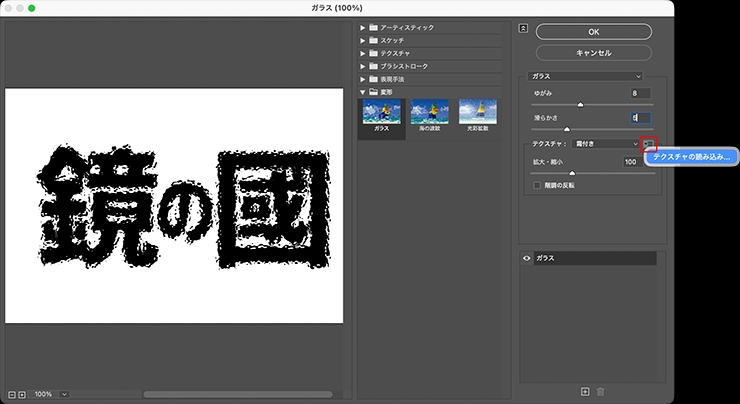Image resolution: width=740 pixels, height=404 pixels.
Task: Add a new effect layer
Action: point(586,391)
